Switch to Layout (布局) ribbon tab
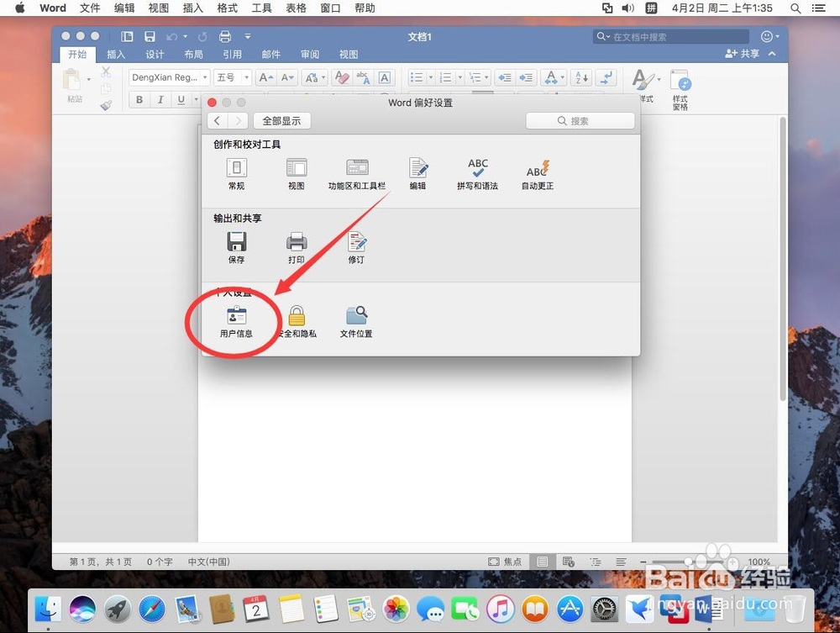 point(193,54)
